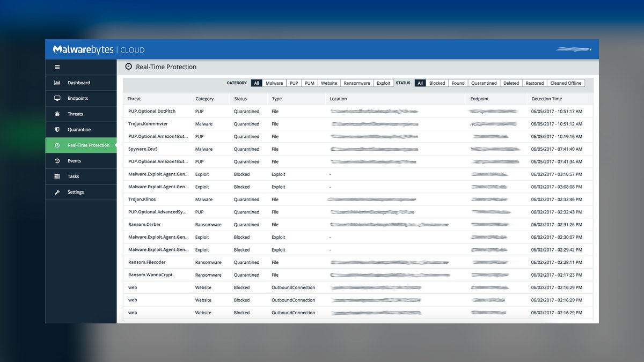
Task: Click the Malwarebytes Cloud logo
Action: (x=99, y=49)
